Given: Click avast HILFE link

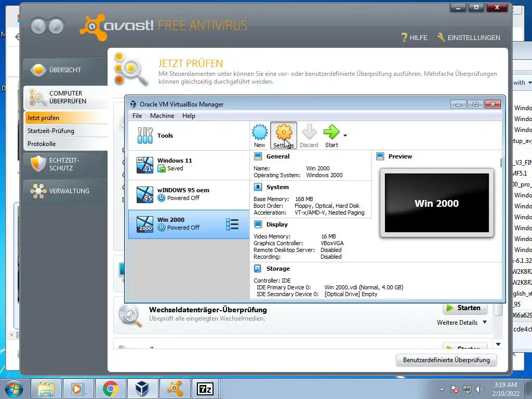Looking at the screenshot, I should 414,37.
